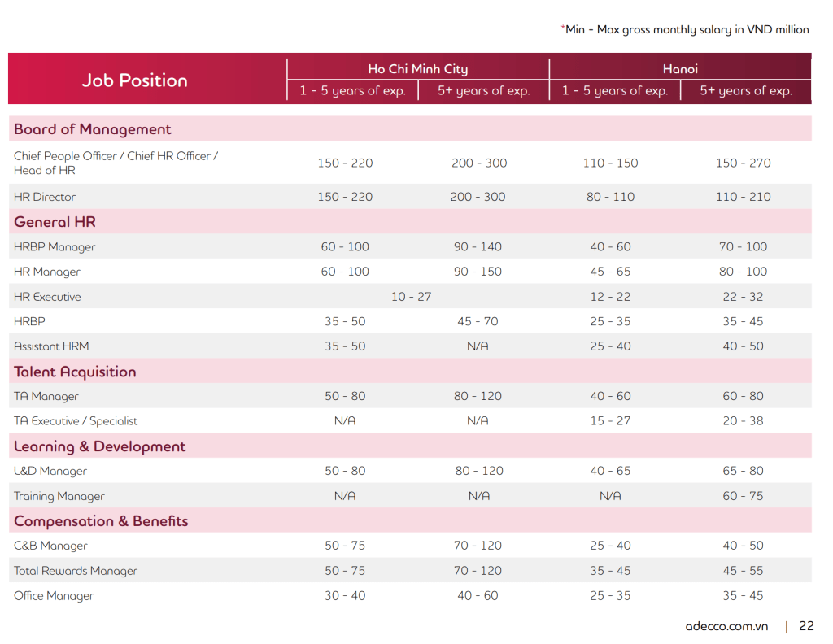Viewport: 833px width, 644px height.
Task: Click the HR Director row label
Action: 45,197
